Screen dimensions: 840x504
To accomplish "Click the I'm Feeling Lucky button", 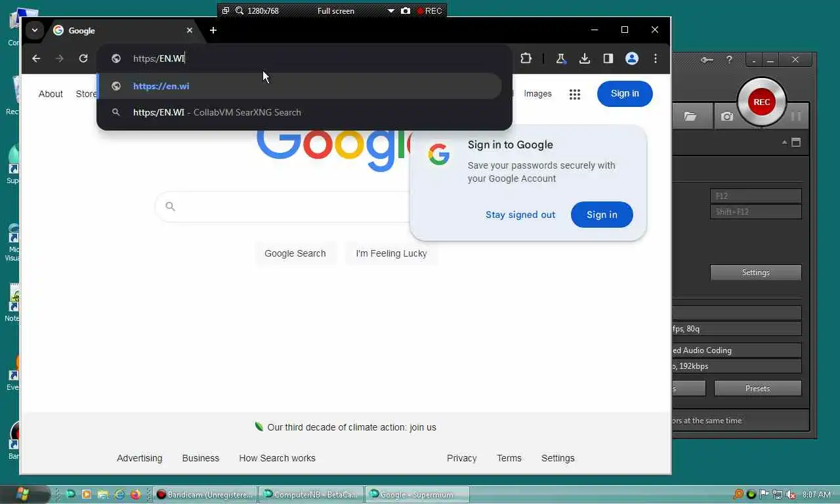I will pos(391,253).
